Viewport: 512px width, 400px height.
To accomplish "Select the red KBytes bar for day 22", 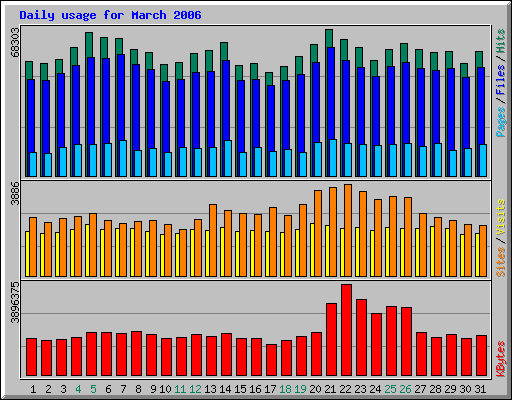I will click(346, 330).
